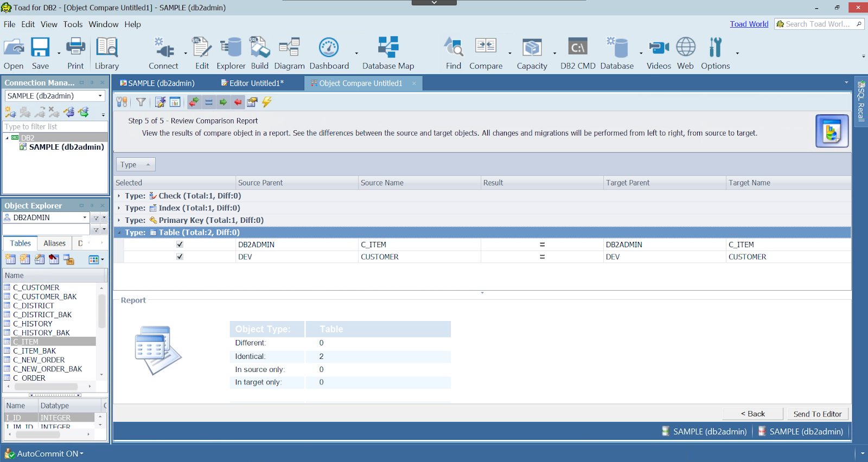Click the Type to filter list field

[x=55, y=126]
